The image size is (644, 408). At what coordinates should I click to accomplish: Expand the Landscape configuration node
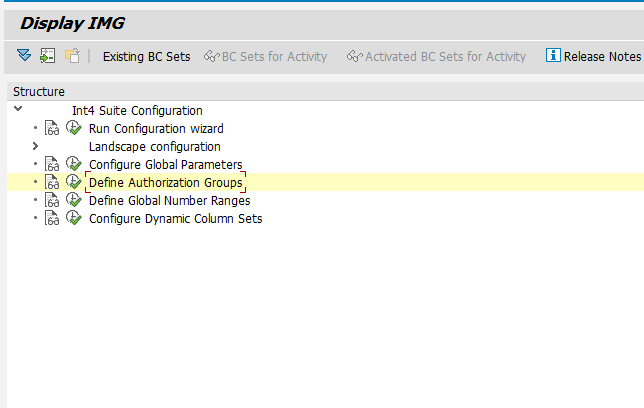[x=35, y=146]
